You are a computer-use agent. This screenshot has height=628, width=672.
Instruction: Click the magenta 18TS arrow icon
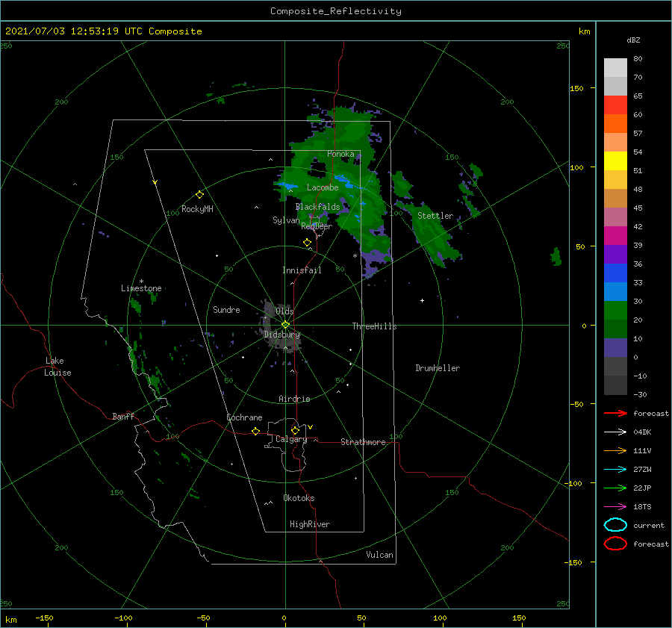click(615, 506)
